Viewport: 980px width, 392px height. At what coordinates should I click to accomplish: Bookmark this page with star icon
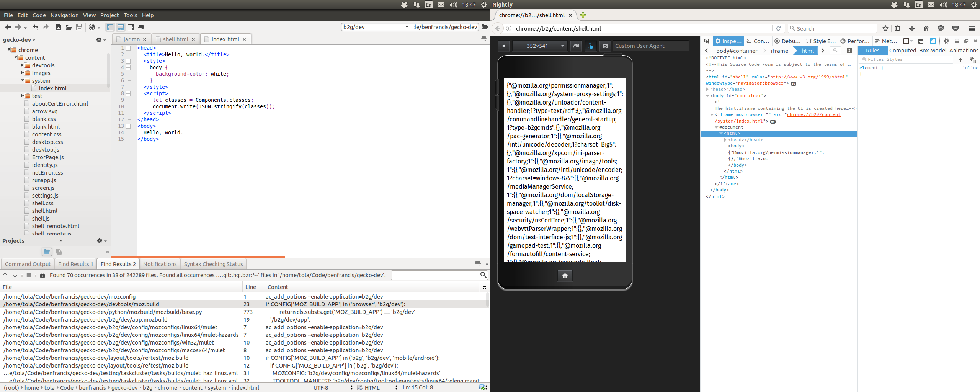click(885, 28)
